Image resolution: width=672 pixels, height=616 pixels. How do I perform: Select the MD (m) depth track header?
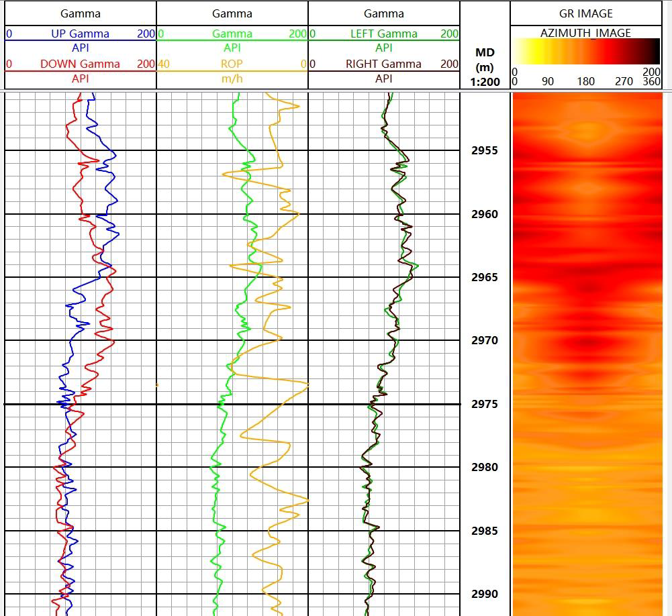coord(485,60)
